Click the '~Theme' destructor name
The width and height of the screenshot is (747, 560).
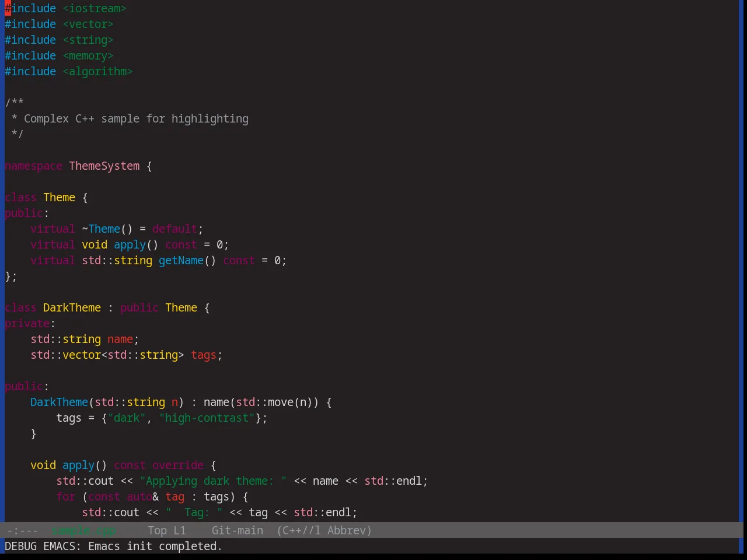[101, 229]
